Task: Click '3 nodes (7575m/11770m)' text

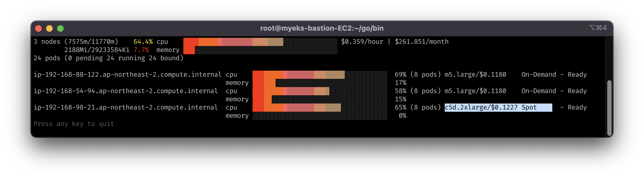Action: tap(76, 42)
